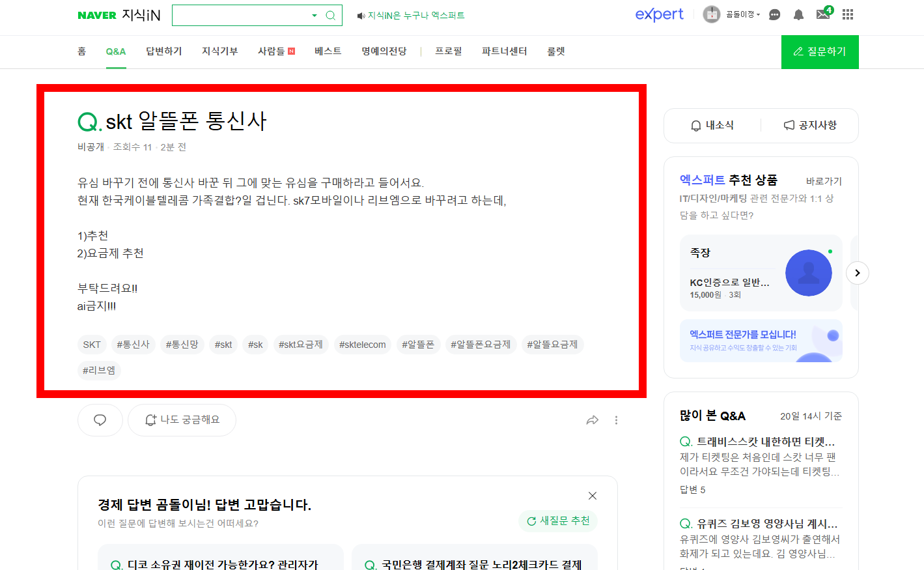This screenshot has width=924, height=570.
Task: Expand the search box dropdown arrow
Action: [315, 15]
